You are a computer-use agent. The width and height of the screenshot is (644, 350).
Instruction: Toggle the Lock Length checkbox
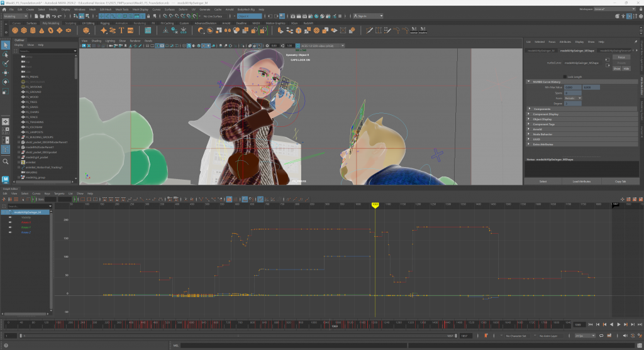(x=565, y=77)
